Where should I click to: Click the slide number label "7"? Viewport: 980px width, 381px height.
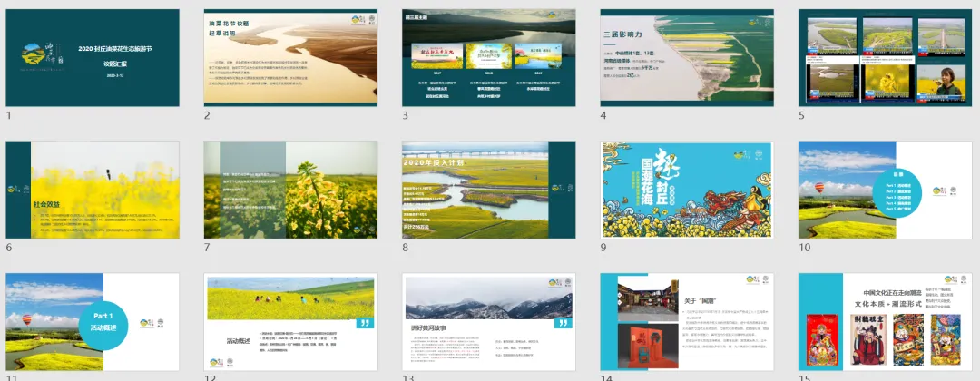[x=207, y=248]
